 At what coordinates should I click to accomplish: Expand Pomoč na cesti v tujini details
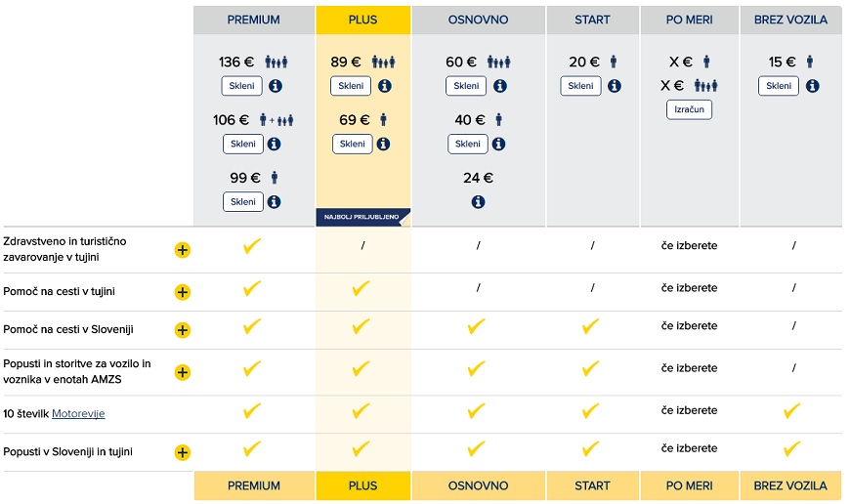(x=182, y=292)
